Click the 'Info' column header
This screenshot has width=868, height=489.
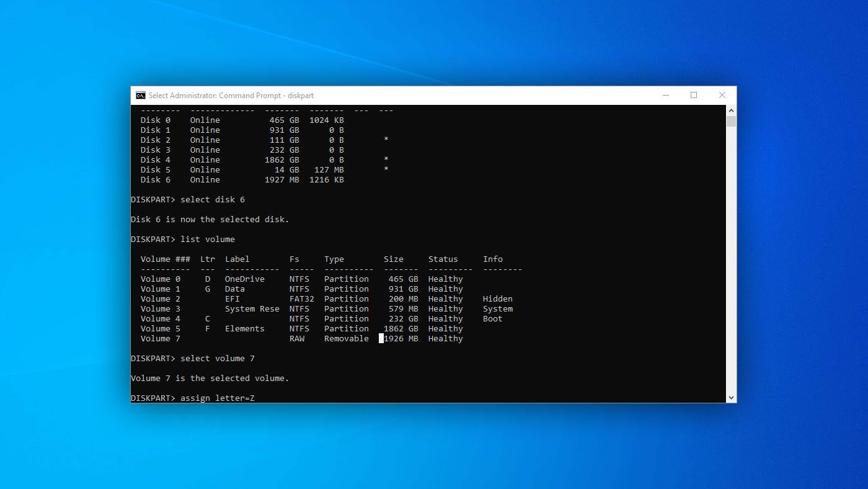(493, 259)
